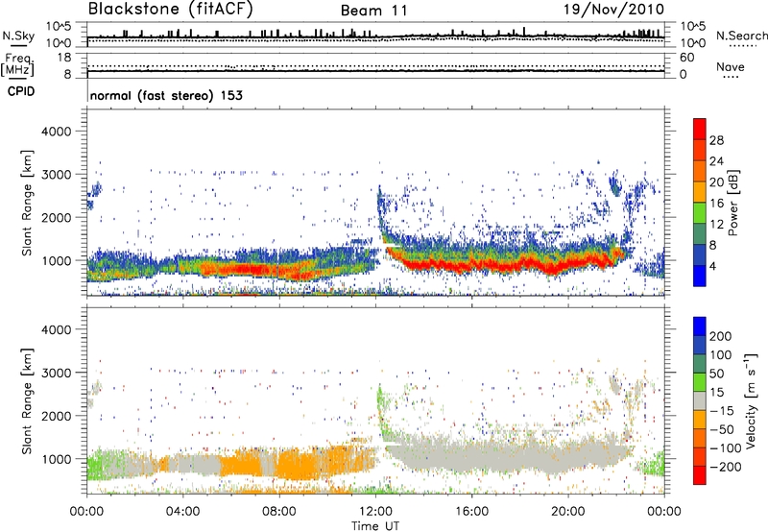This screenshot has height=532, width=768.
Task: Select the '04:00' time axis label
Action: 183,512
